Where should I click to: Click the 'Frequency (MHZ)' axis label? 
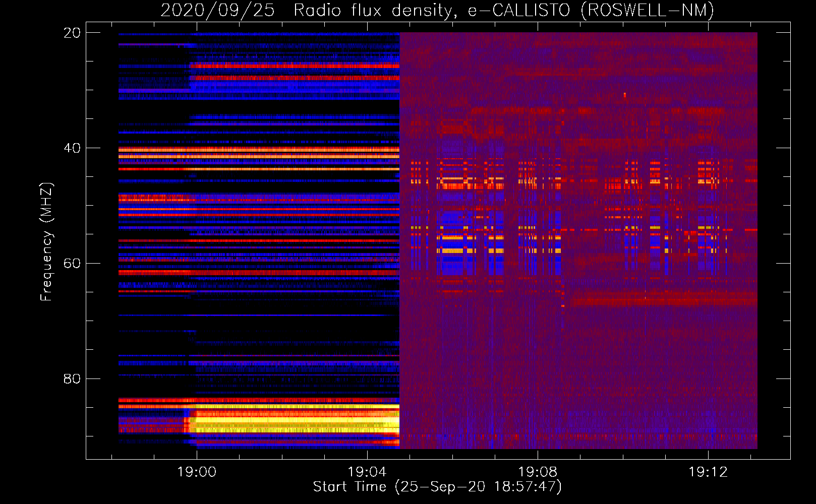(46, 242)
